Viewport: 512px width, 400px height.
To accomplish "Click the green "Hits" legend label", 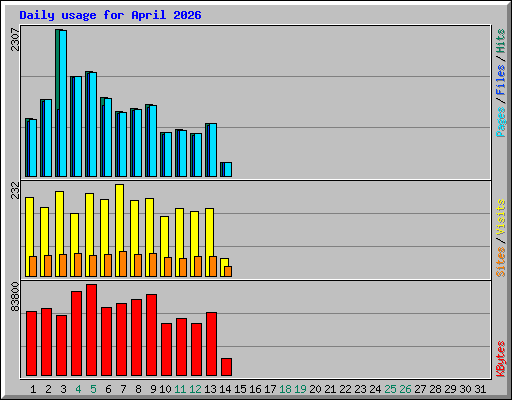I will tap(500, 41).
